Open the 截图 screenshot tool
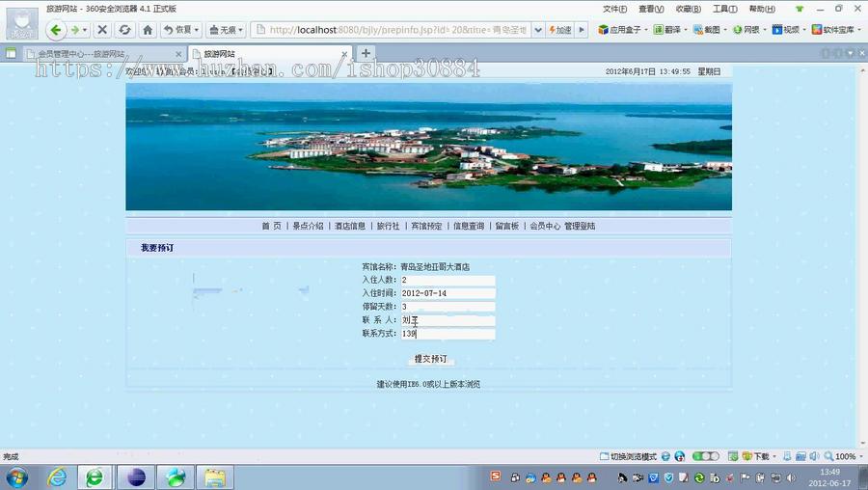This screenshot has height=490, width=868. pyautogui.click(x=709, y=30)
